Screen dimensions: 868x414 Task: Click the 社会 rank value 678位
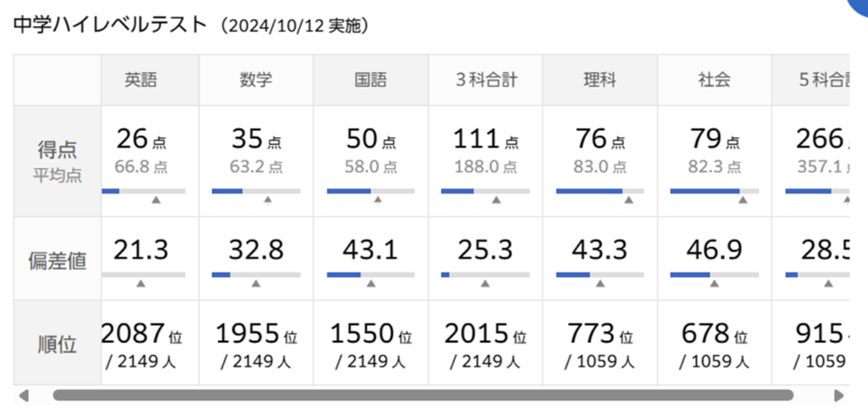click(x=714, y=333)
